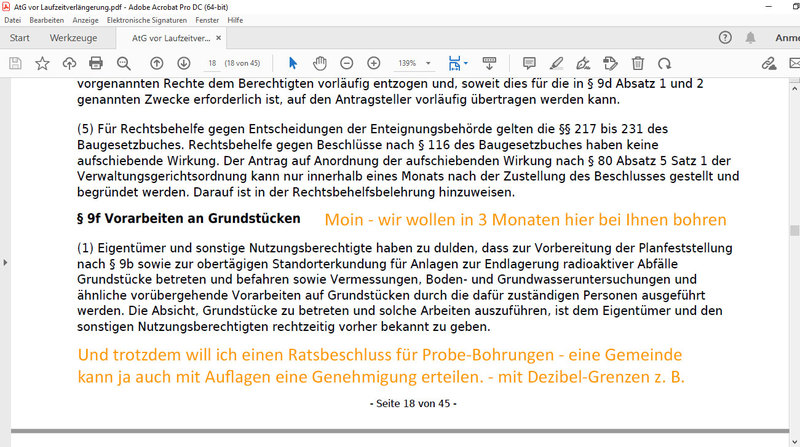Click the zoom out minus button
Viewport: 800px width, 447px height.
347,63
